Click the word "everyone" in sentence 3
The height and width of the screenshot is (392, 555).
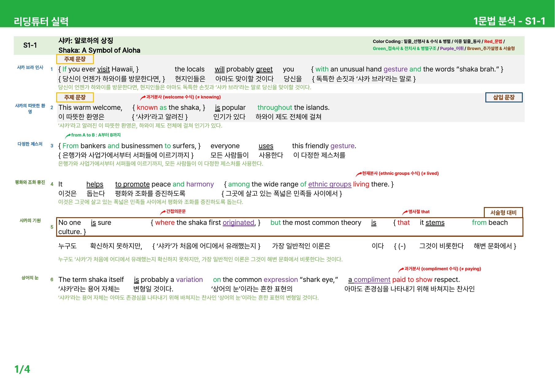point(225,146)
